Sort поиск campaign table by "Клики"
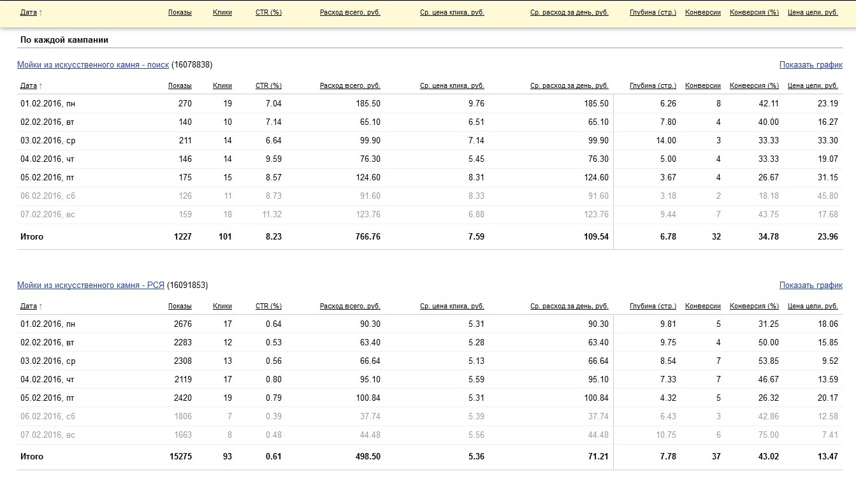This screenshot has width=856, height=504. click(222, 86)
